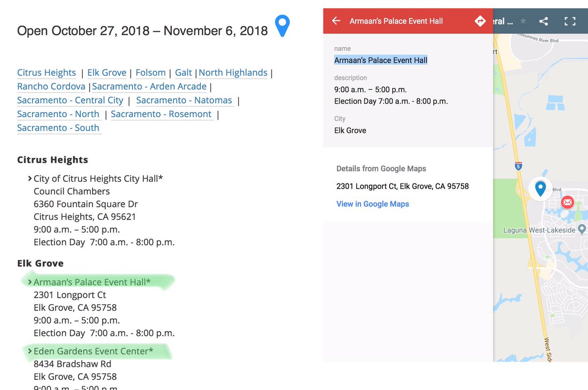The width and height of the screenshot is (588, 390).
Task: Click the red envelope marker on the map
Action: pos(567,202)
